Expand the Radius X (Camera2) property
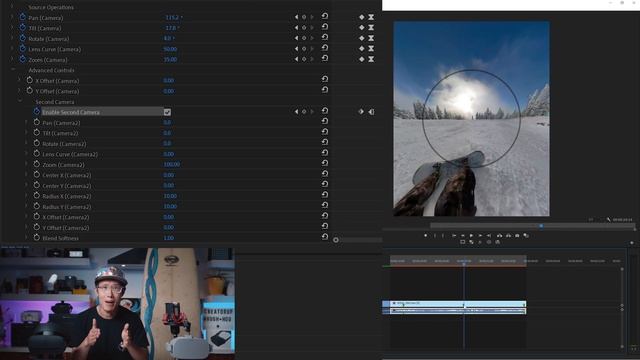 [27, 196]
